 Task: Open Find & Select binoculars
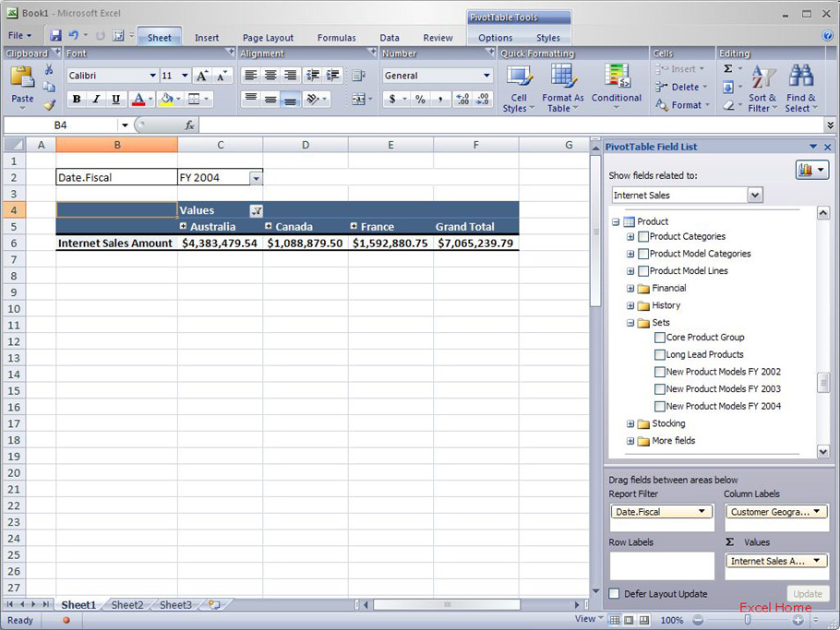click(x=801, y=89)
